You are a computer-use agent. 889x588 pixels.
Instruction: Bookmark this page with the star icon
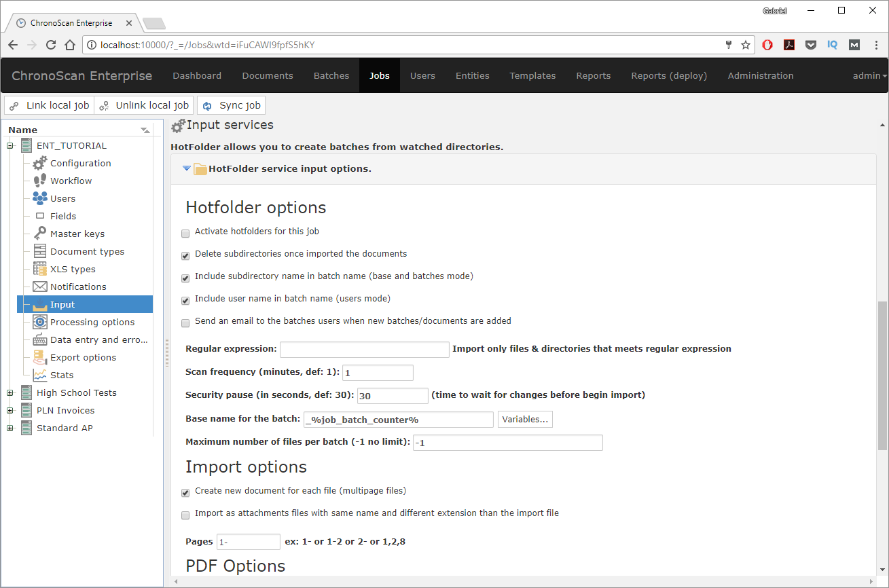(746, 45)
